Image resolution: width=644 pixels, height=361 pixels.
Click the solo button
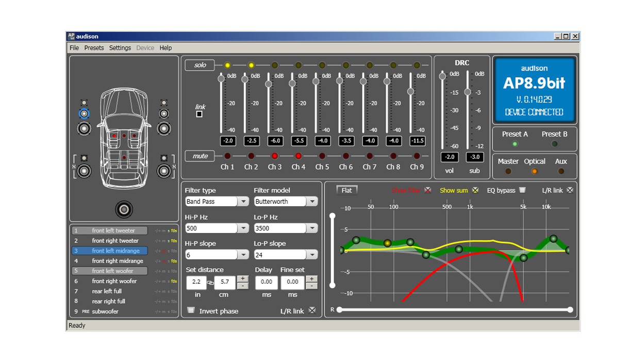200,65
